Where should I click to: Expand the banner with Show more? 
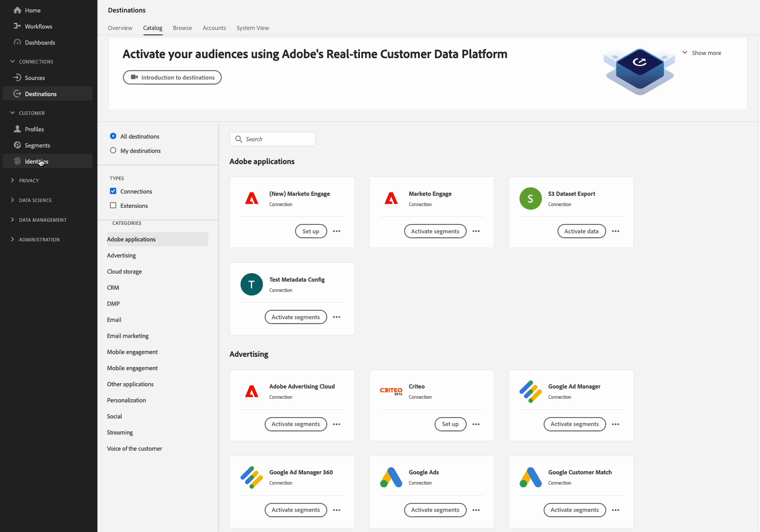click(701, 53)
